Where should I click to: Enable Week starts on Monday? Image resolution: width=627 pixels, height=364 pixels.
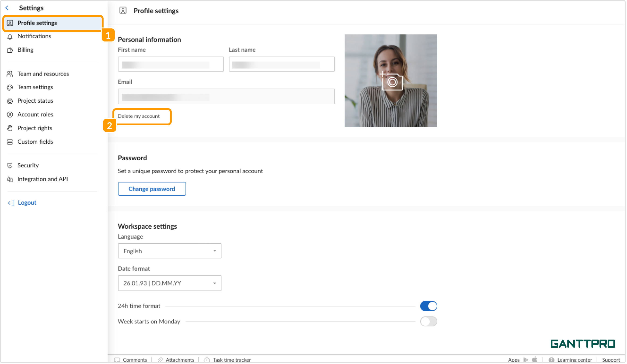tap(428, 321)
